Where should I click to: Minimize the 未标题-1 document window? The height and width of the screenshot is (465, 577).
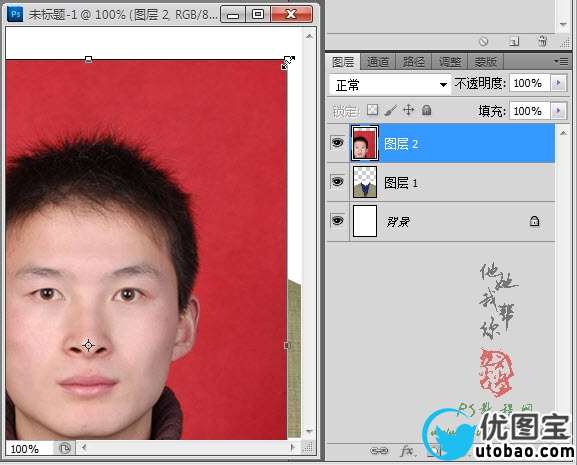(x=233, y=15)
